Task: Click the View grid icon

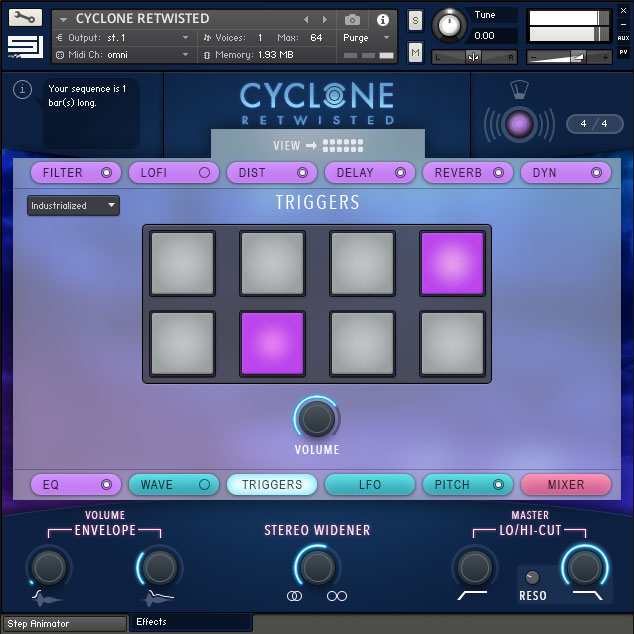Action: click(342, 146)
